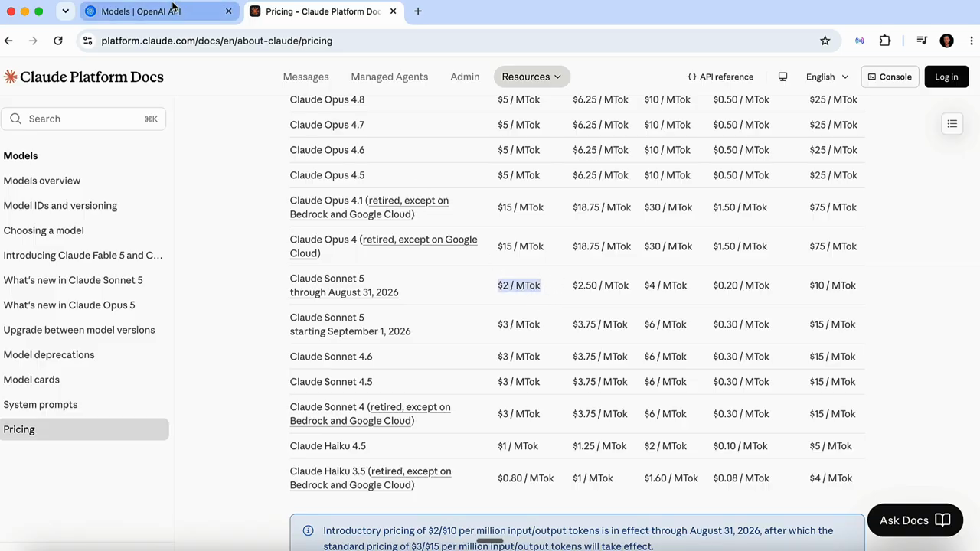The width and height of the screenshot is (980, 551).
Task: Click the info icon in the pricing note
Action: click(308, 530)
